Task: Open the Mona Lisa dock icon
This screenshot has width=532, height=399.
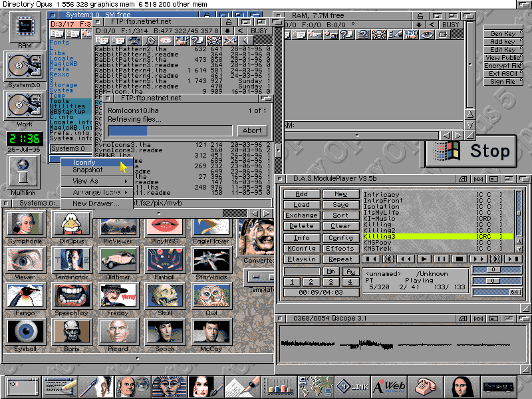Action: point(461,386)
